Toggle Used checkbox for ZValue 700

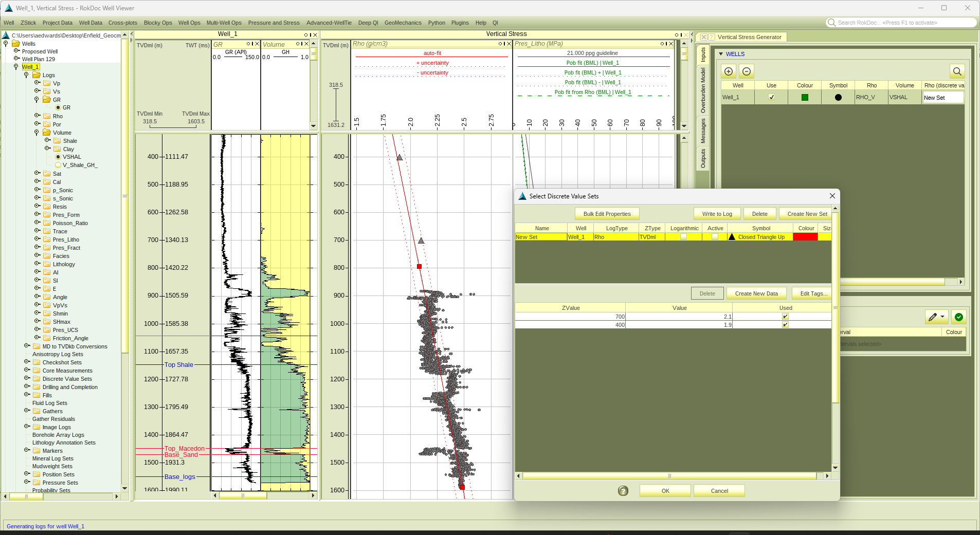coord(785,317)
